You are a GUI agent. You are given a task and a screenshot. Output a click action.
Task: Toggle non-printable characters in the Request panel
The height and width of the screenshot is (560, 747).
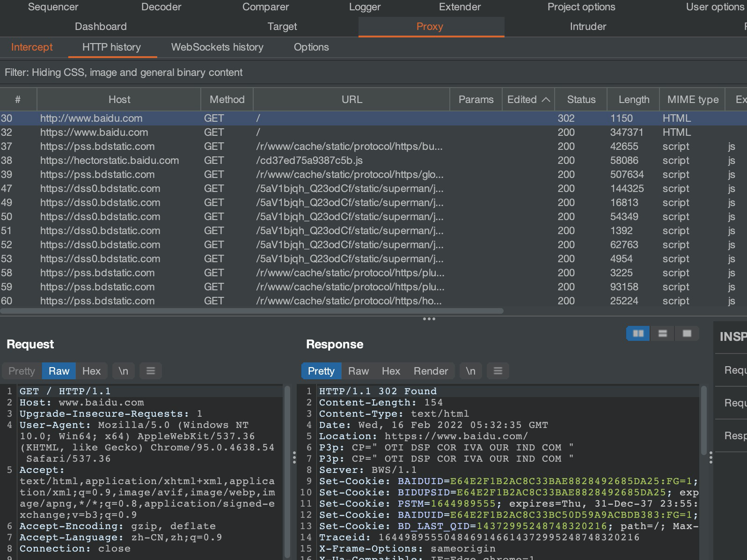point(123,371)
